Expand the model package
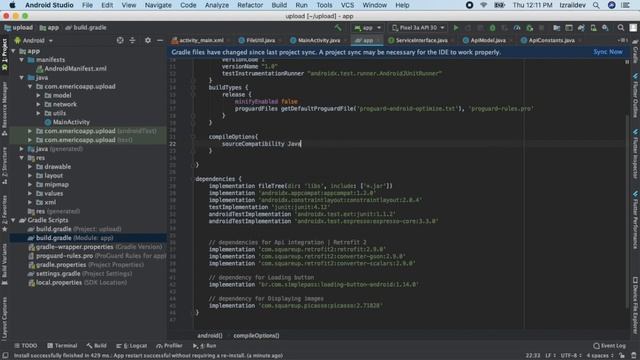The image size is (640, 360). point(38,96)
